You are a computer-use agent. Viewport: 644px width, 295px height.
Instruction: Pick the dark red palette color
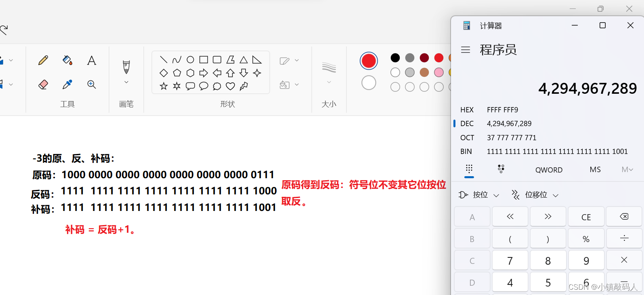[424, 58]
